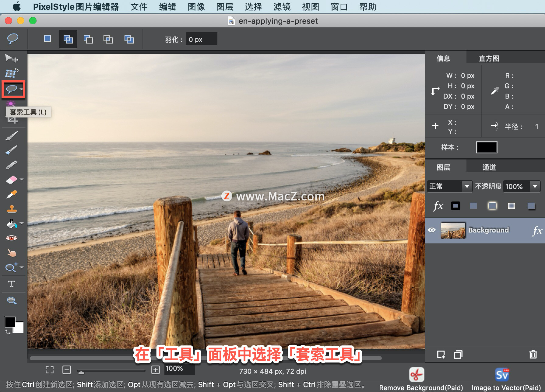Hide the Background layer
This screenshot has width=545, height=392.
(432, 230)
